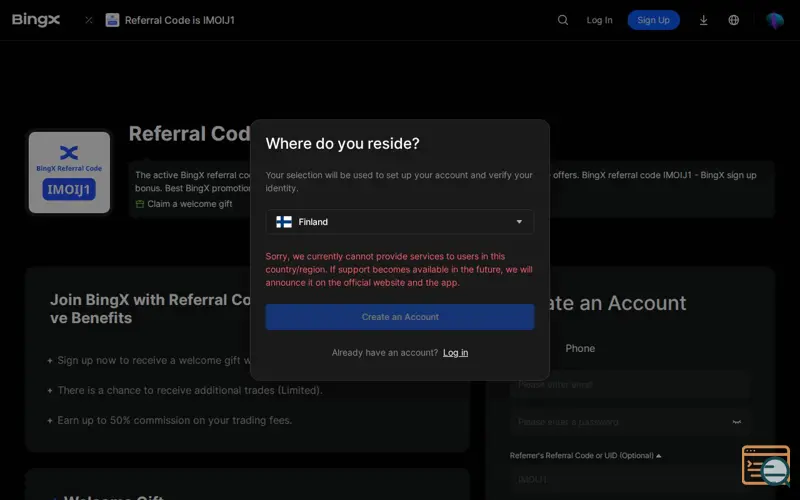
Task: Click 'Join BingX with Referral Code' heading
Action: (x=150, y=308)
